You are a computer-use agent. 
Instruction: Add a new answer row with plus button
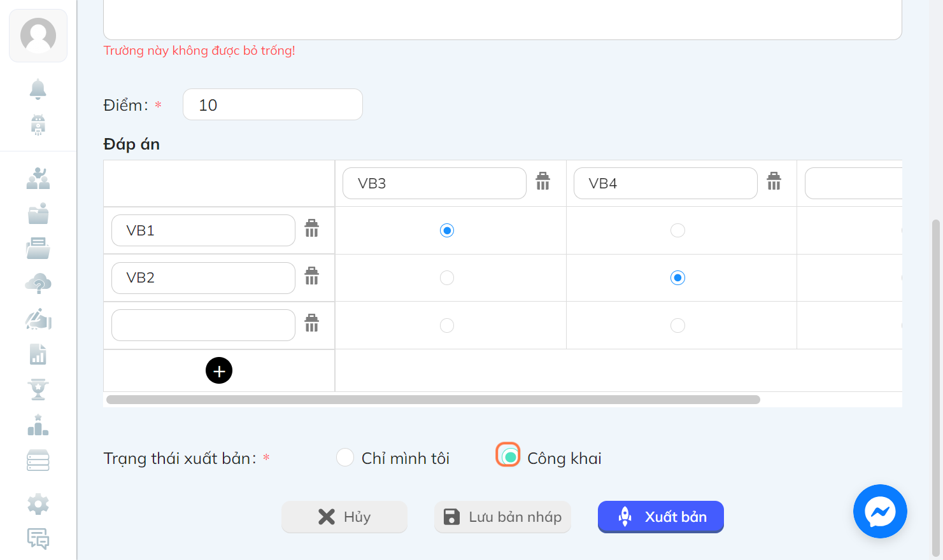219,370
